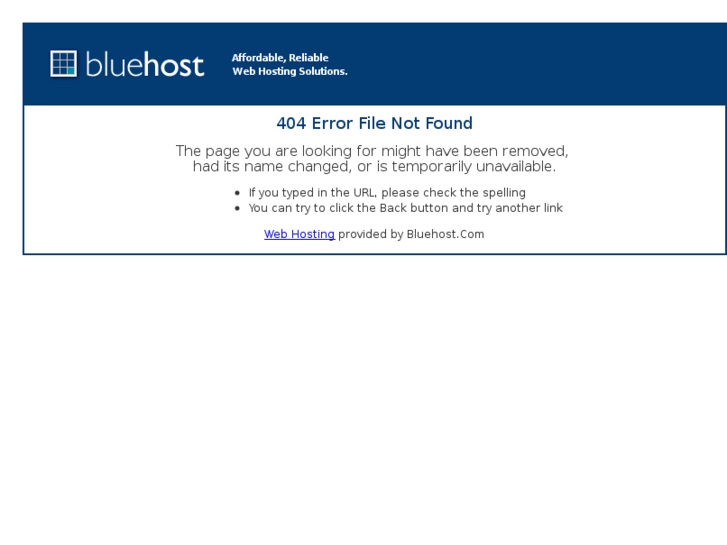
Task: Open the 'Web Hosting' hyperlink
Action: 299,234
